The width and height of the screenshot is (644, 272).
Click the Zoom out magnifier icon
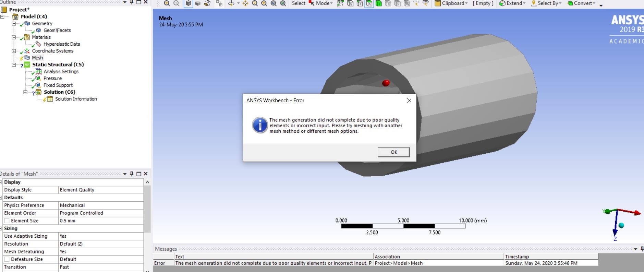click(x=255, y=3)
